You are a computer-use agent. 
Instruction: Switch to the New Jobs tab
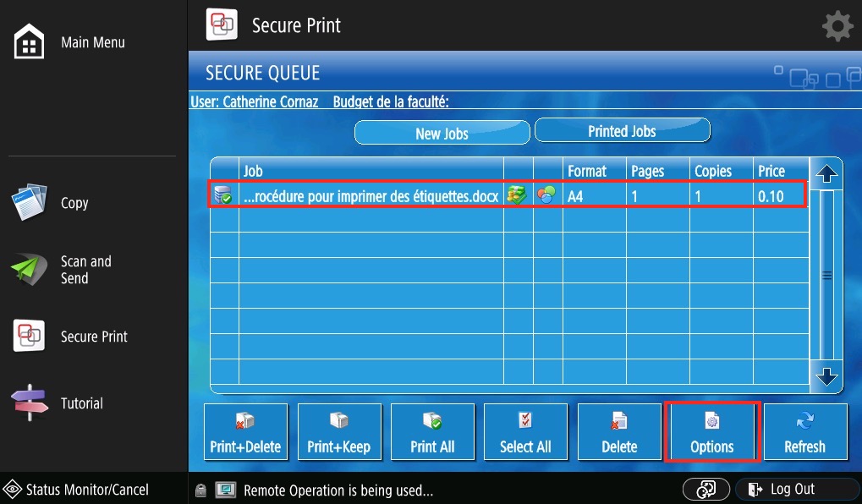(442, 133)
